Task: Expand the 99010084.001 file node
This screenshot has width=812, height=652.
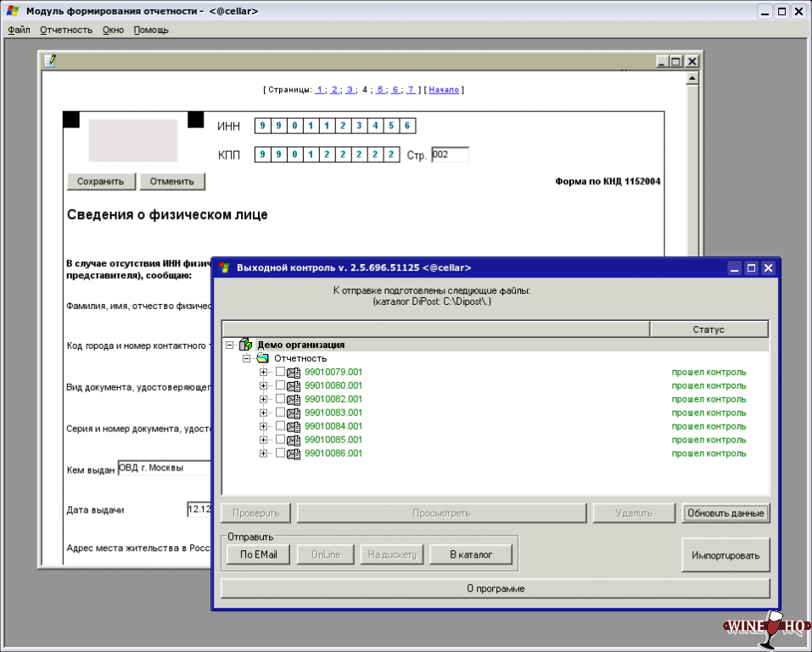Action: coord(264,426)
